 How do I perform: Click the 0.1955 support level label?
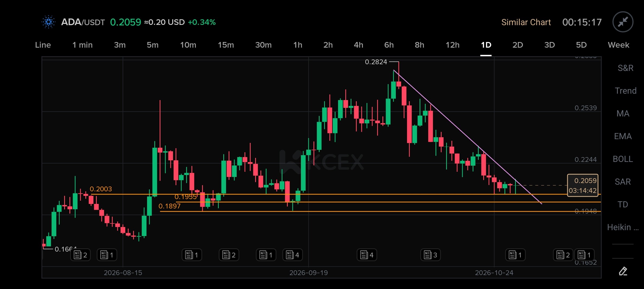[186, 197]
